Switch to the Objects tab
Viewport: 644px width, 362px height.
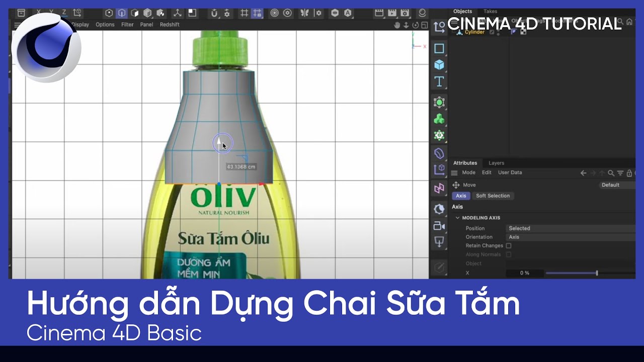pos(462,12)
